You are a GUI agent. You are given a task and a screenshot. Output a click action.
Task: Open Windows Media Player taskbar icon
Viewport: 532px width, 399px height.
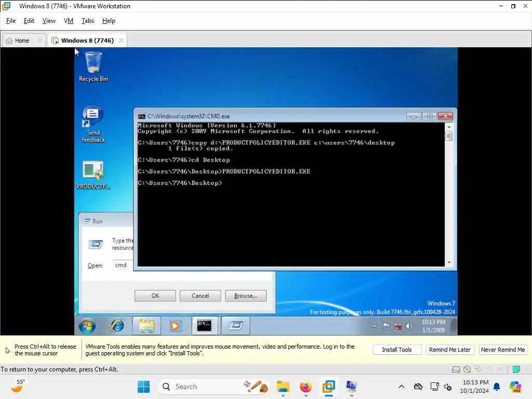coord(176,326)
